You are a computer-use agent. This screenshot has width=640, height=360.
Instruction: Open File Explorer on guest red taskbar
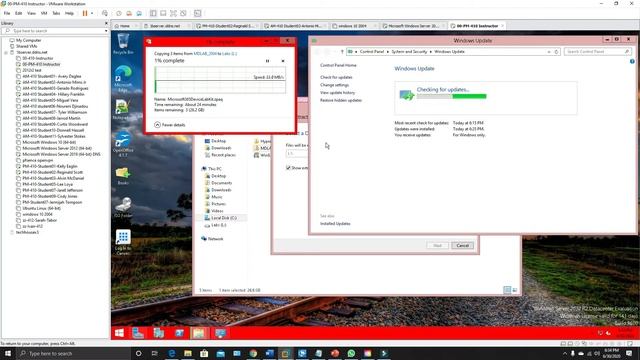[x=199, y=333]
